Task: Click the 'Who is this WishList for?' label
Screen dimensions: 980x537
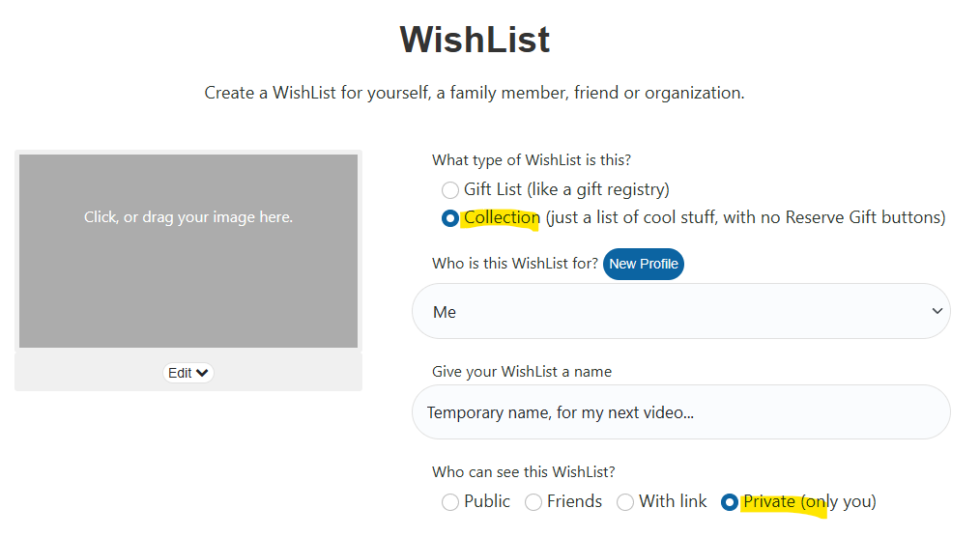Action: tap(515, 264)
